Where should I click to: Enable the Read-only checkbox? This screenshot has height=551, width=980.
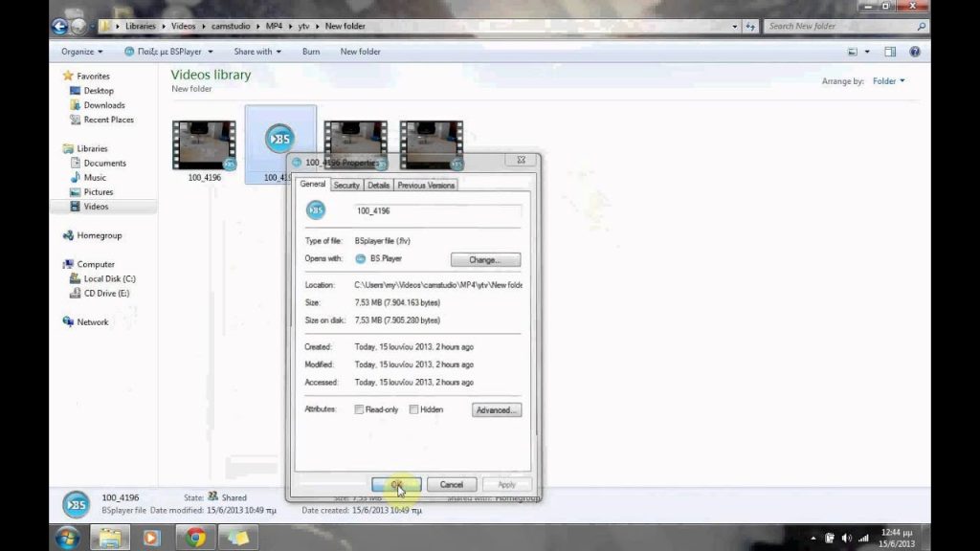(359, 409)
